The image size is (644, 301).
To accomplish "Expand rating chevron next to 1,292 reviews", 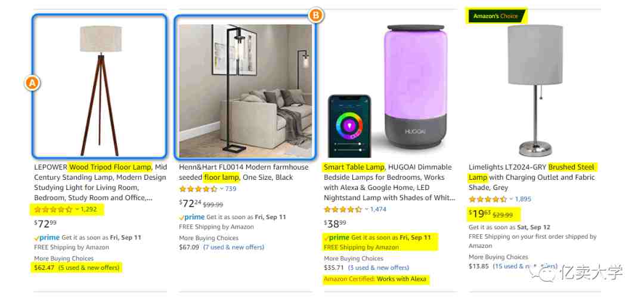I will [77, 210].
